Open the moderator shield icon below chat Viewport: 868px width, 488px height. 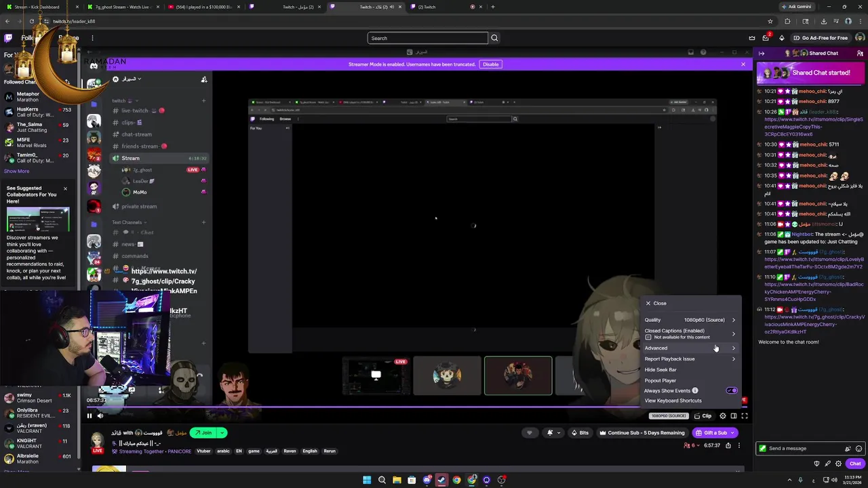coord(816,464)
